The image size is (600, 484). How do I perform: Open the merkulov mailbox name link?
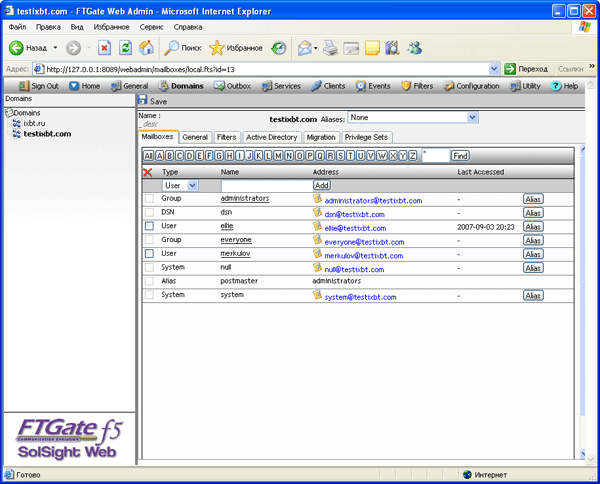pos(235,254)
